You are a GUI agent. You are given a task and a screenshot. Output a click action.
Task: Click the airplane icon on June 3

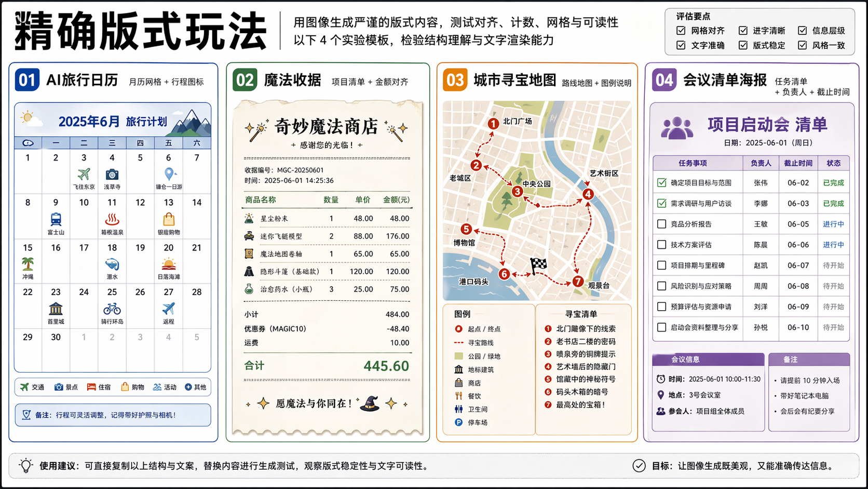click(84, 174)
